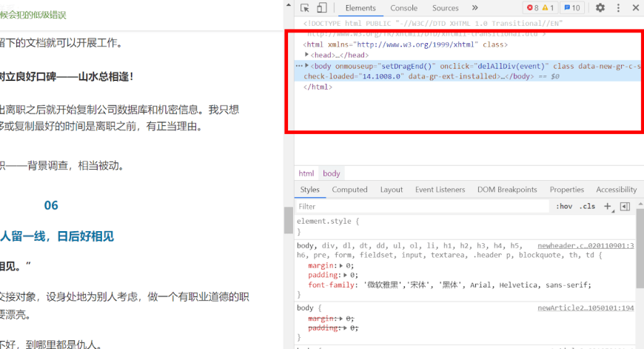The width and height of the screenshot is (644, 349).
Task: Add a new style rule with plus icon
Action: 607,207
